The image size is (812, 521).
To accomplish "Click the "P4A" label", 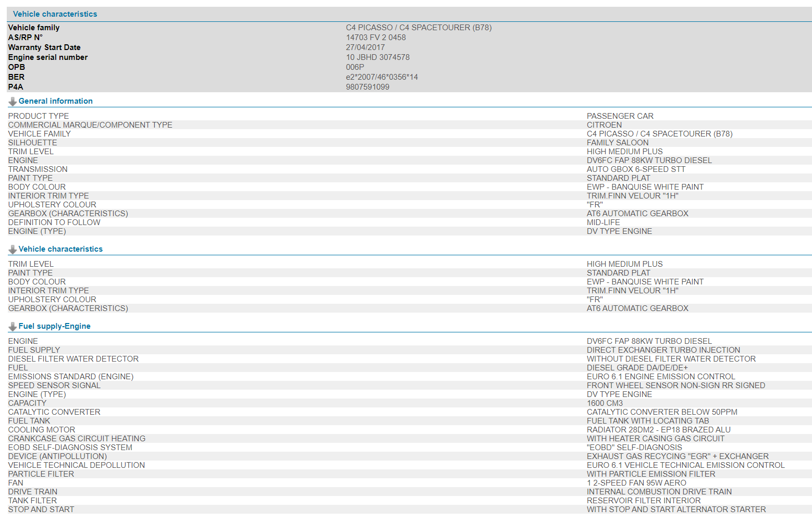I will (16, 87).
